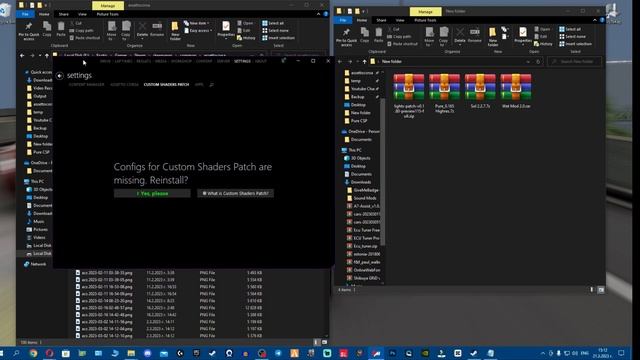Open the APPS settings sub-tab

click(x=199, y=84)
